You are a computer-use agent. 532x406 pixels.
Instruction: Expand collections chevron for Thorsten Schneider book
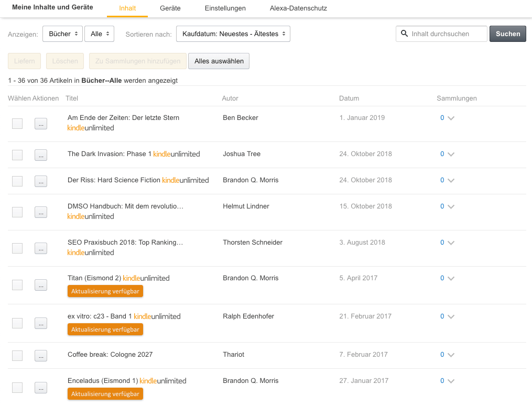pyautogui.click(x=451, y=243)
